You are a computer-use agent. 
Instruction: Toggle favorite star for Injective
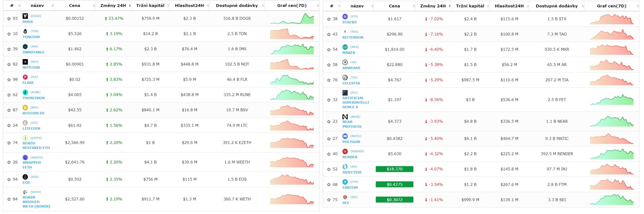pyautogui.click(x=329, y=169)
